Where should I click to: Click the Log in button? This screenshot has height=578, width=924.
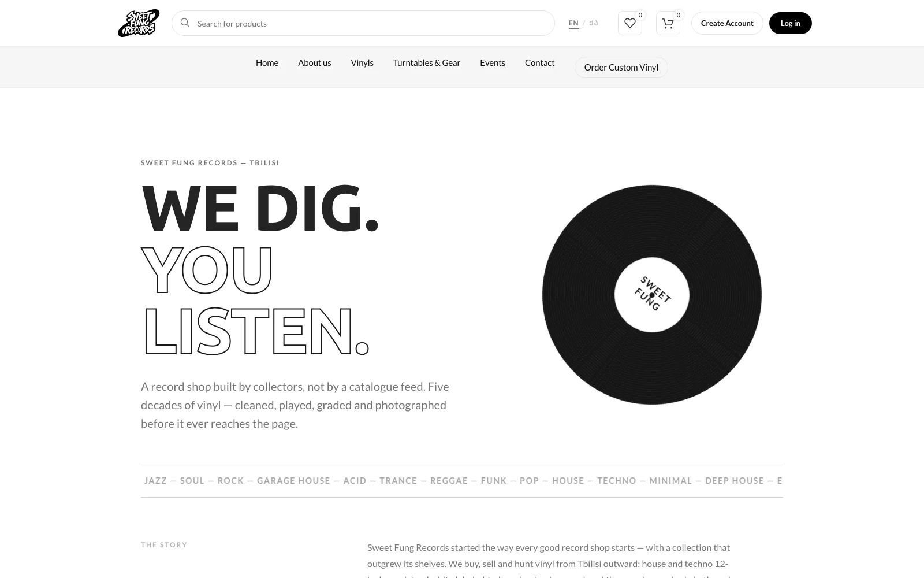[791, 23]
